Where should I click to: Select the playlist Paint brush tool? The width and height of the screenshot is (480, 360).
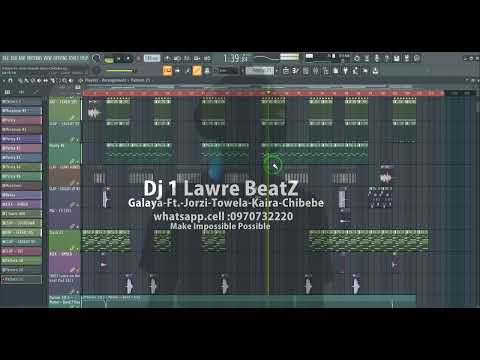[26, 80]
